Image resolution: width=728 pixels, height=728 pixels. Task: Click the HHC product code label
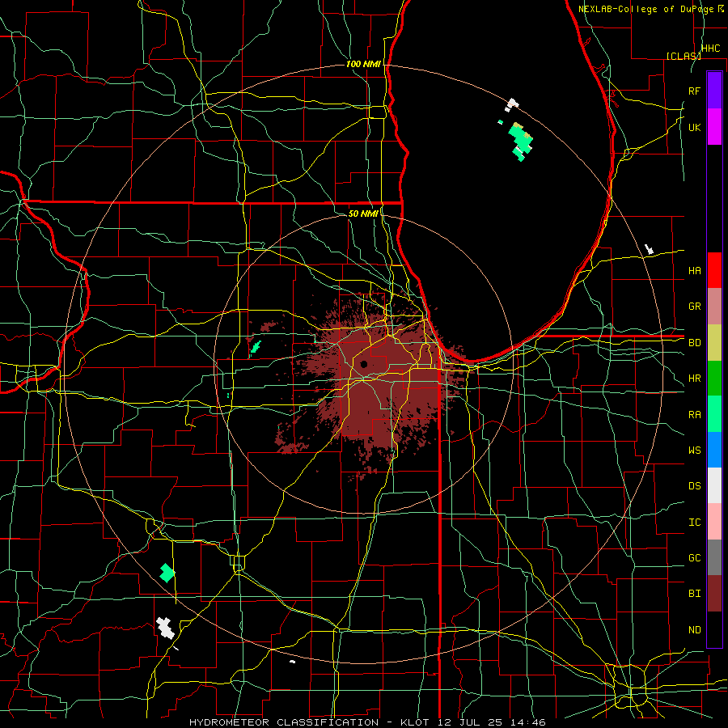(710, 49)
